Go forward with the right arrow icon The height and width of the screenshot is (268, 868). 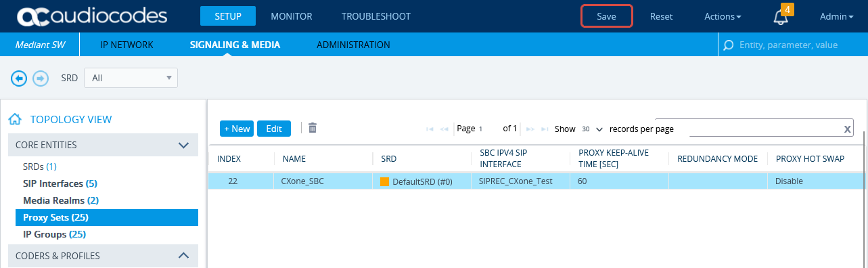coord(41,79)
